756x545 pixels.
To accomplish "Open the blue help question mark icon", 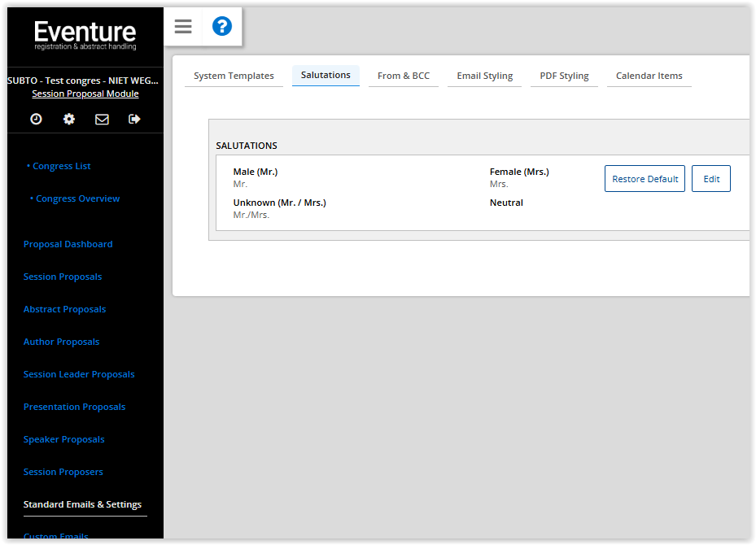I will (222, 27).
